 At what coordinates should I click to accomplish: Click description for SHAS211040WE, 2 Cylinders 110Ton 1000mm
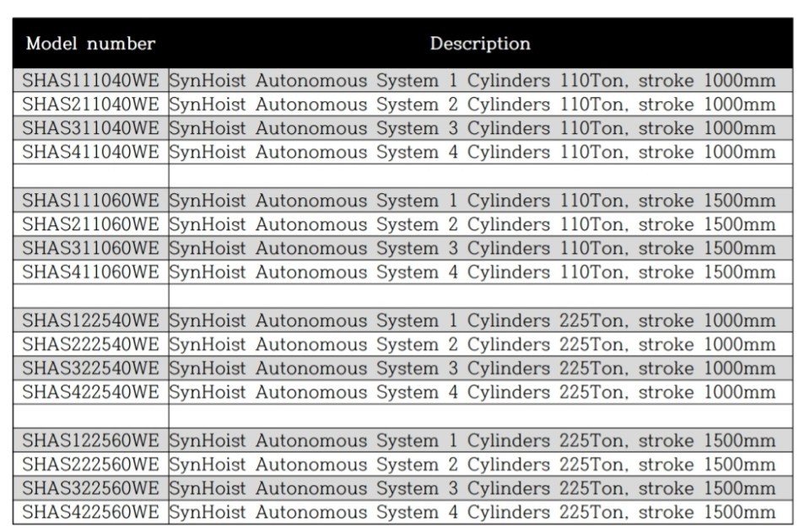click(480, 105)
